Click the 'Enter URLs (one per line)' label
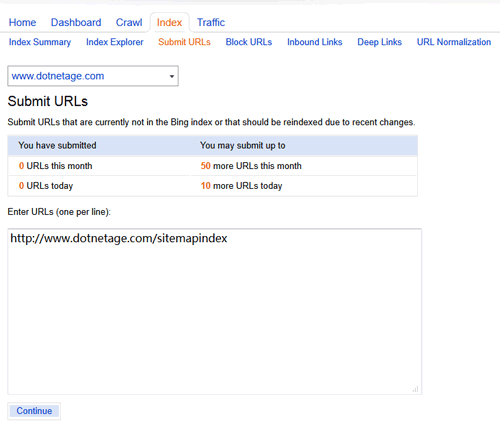The height and width of the screenshot is (427, 500). click(x=59, y=212)
